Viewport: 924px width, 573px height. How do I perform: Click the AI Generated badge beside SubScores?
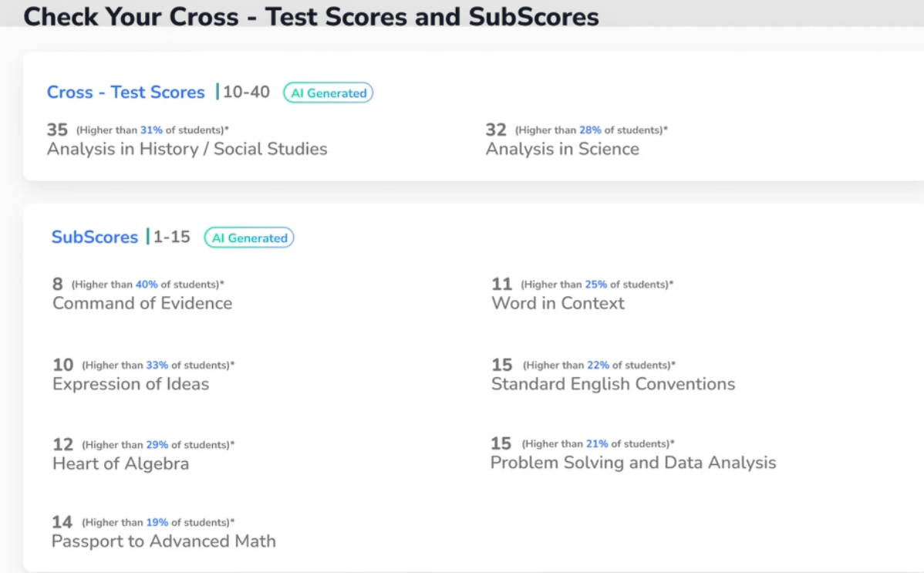tap(249, 238)
